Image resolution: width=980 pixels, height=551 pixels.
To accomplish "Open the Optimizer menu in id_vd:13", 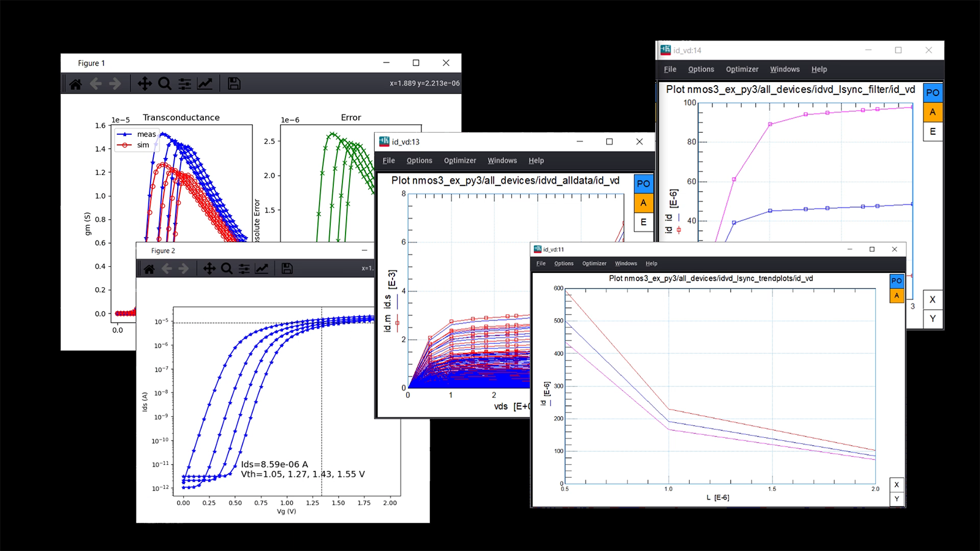I will (460, 160).
